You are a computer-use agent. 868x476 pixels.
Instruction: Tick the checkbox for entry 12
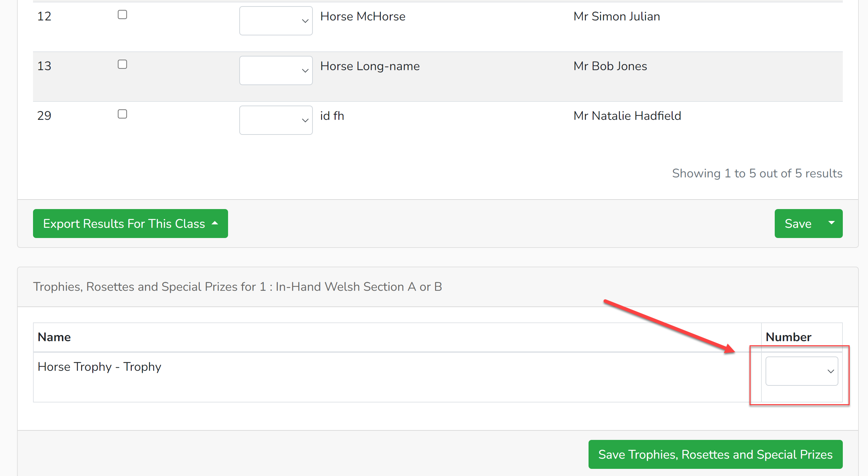[122, 15]
